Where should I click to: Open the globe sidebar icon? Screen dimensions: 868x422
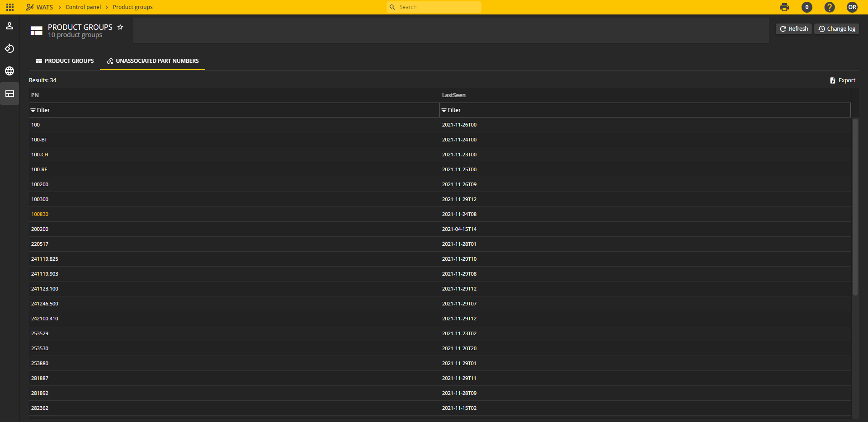click(9, 71)
